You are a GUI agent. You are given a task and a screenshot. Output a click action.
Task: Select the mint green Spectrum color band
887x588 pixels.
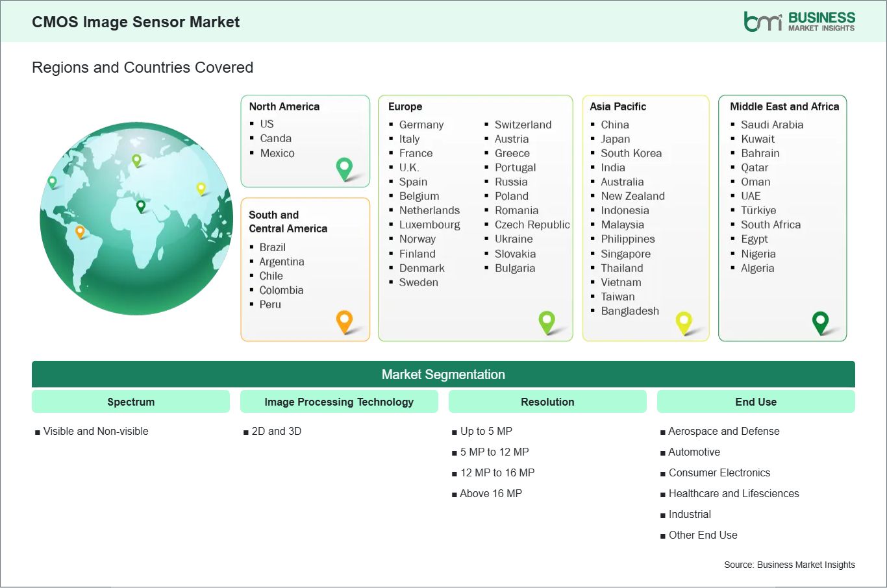(131, 401)
